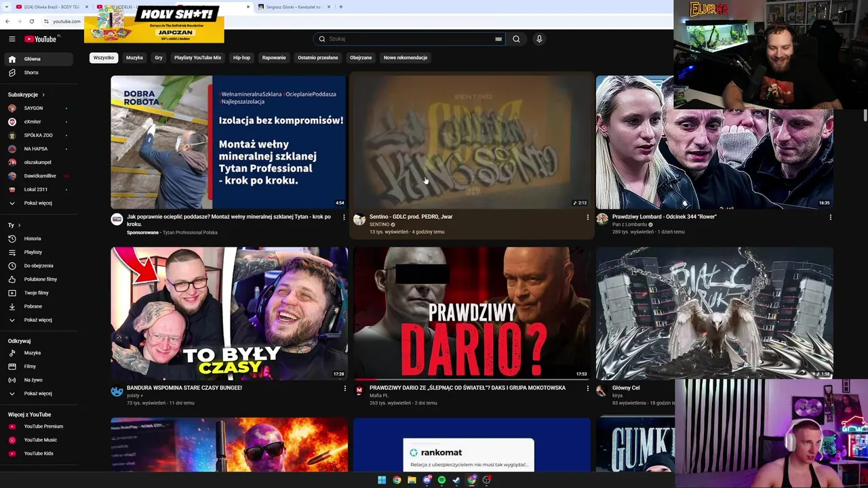Expand the Ty section Pokaż więcej

coord(39,320)
